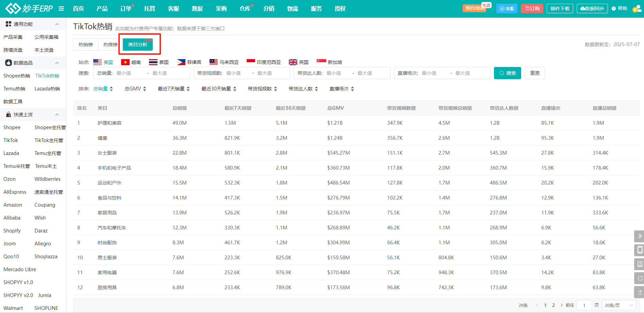Sort by 直播场次
This screenshot has width=644, height=313.
342,89
